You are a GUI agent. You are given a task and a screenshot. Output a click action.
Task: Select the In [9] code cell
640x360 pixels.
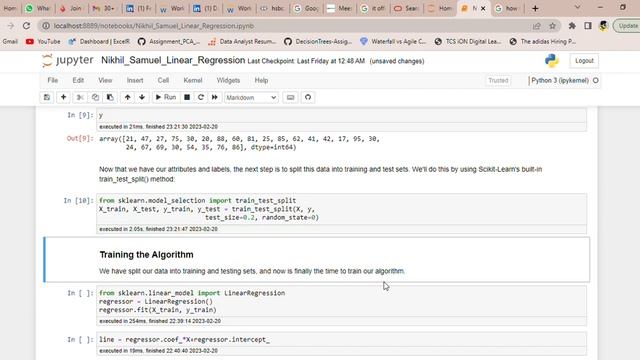(341, 116)
